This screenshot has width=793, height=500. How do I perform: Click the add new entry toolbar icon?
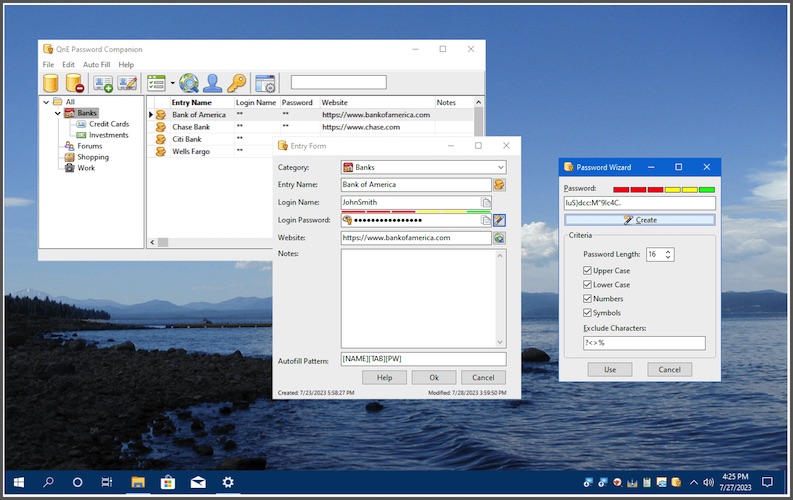[103, 83]
